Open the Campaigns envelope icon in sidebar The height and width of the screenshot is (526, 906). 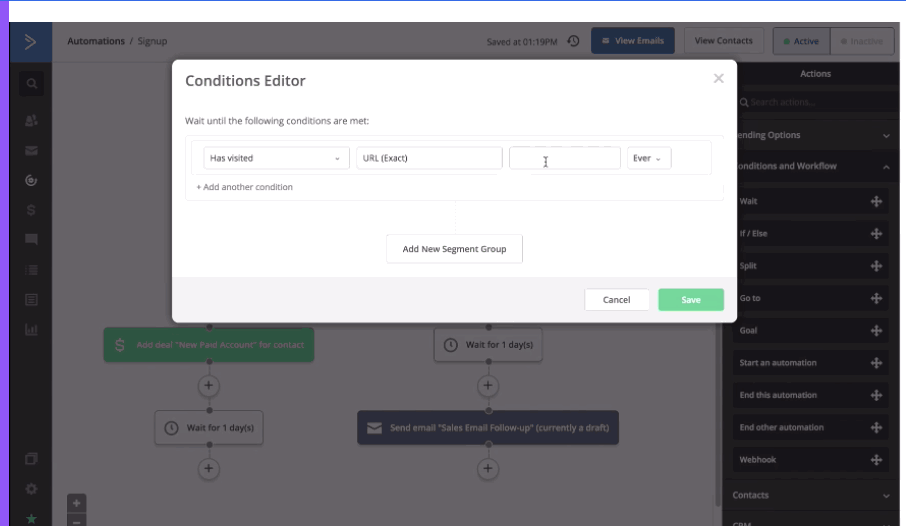31,151
